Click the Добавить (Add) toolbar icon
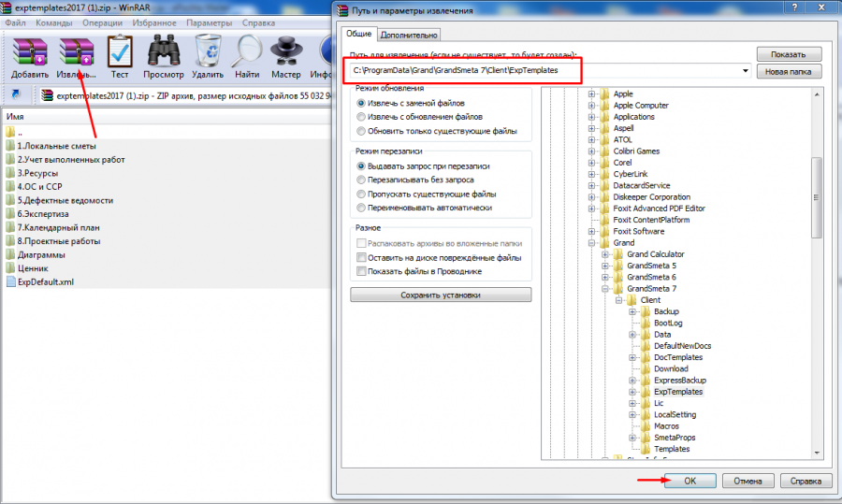The width and height of the screenshot is (842, 504). pyautogui.click(x=30, y=52)
